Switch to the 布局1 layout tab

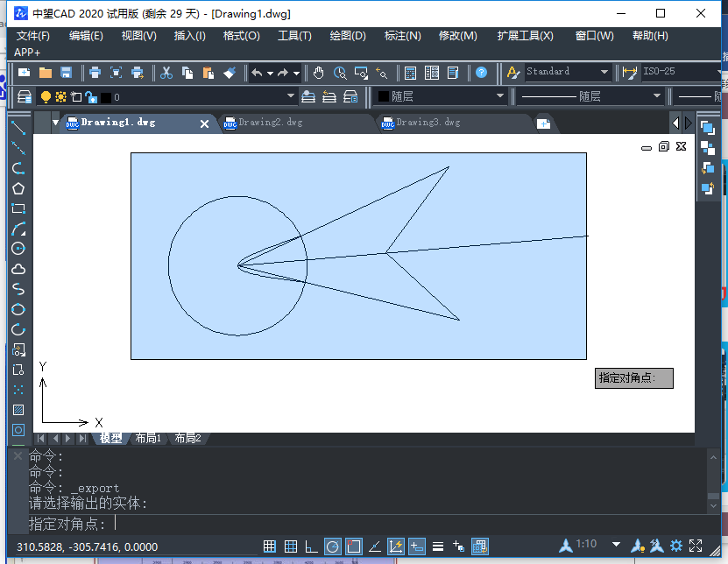tap(148, 438)
